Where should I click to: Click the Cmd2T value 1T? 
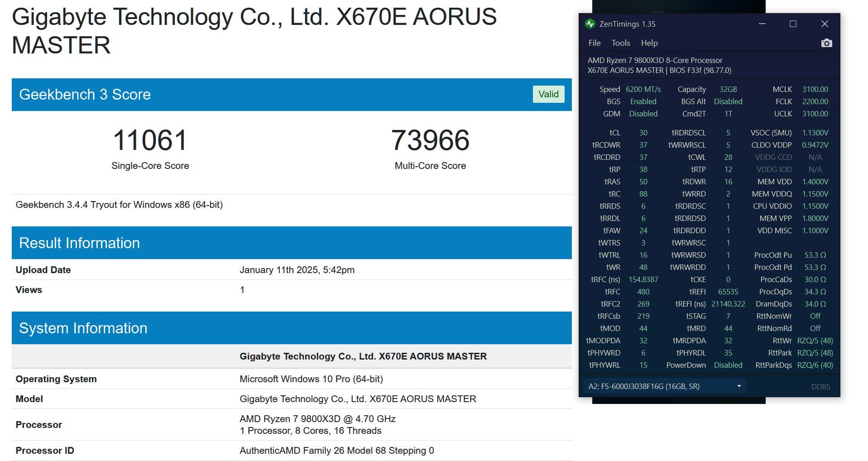click(x=728, y=114)
